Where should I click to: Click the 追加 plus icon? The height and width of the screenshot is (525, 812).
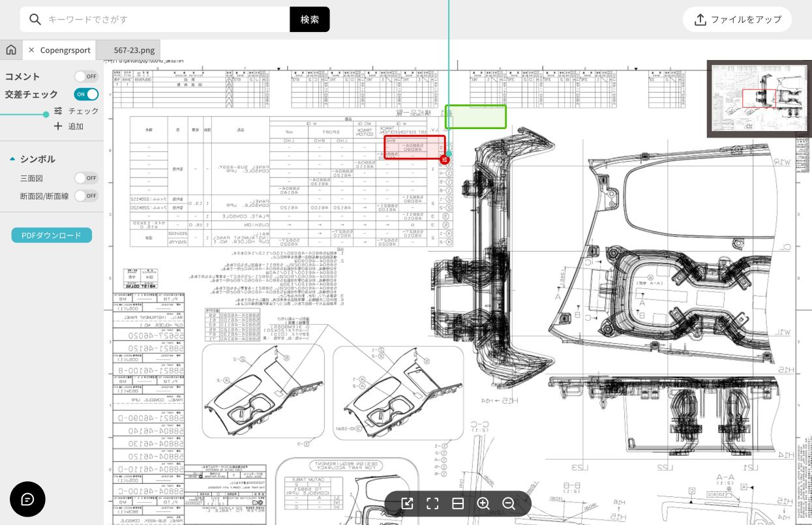(x=58, y=126)
